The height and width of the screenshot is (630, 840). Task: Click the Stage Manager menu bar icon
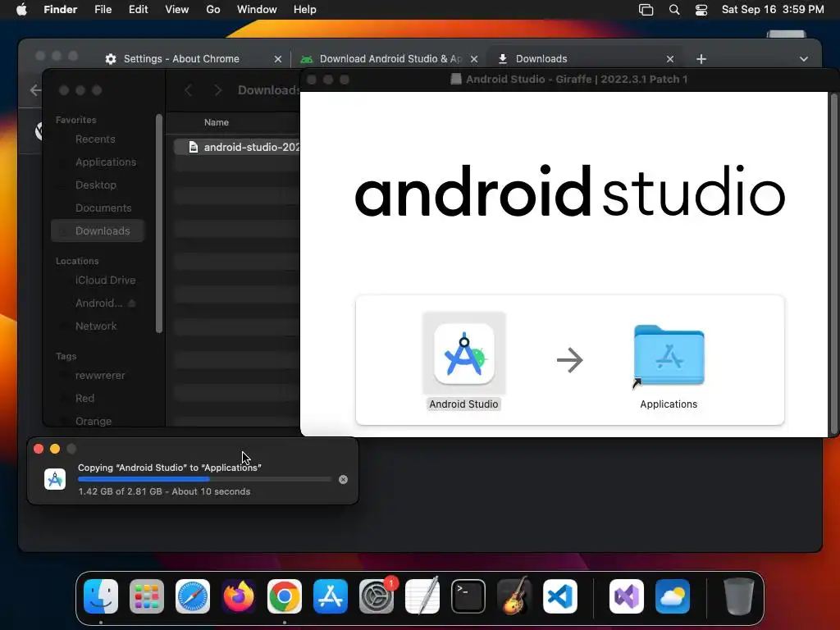(x=646, y=10)
